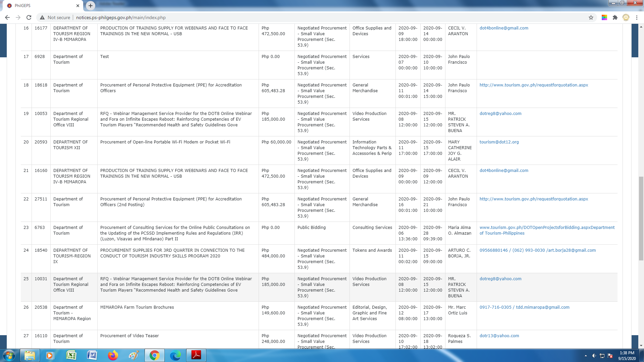Bookmark this page with the star icon
Image resolution: width=644 pixels, height=362 pixels.
coord(591,17)
